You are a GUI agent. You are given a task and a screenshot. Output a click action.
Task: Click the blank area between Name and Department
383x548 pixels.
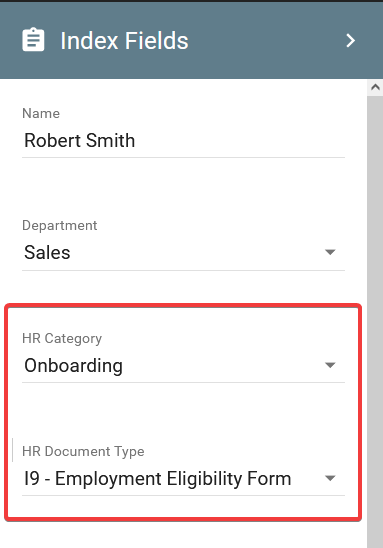tap(183, 188)
